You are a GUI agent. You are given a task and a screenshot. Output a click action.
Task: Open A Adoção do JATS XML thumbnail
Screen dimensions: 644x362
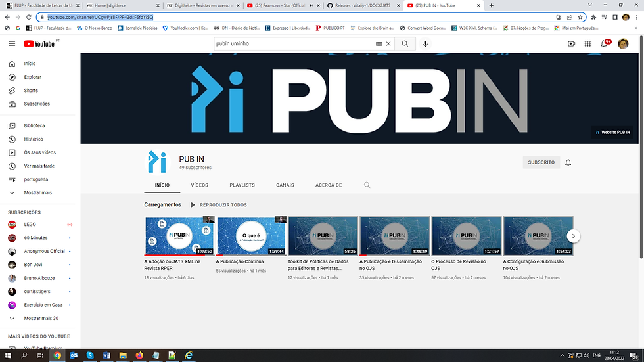[x=179, y=236]
